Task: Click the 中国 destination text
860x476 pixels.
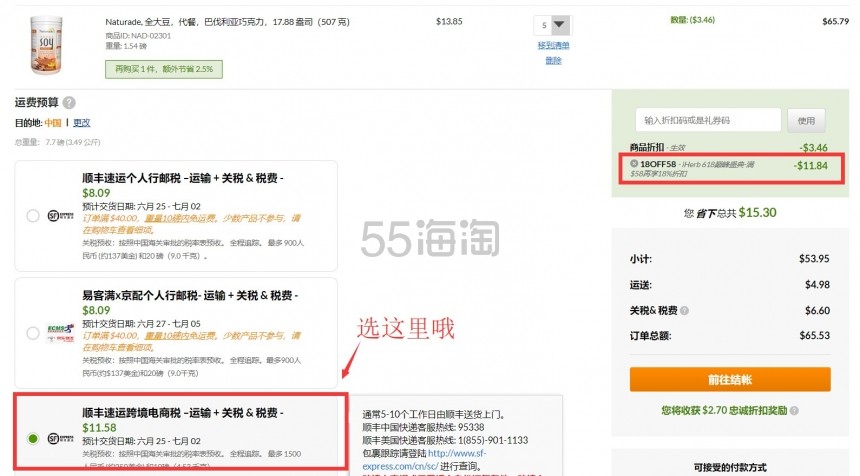Action: [x=53, y=123]
